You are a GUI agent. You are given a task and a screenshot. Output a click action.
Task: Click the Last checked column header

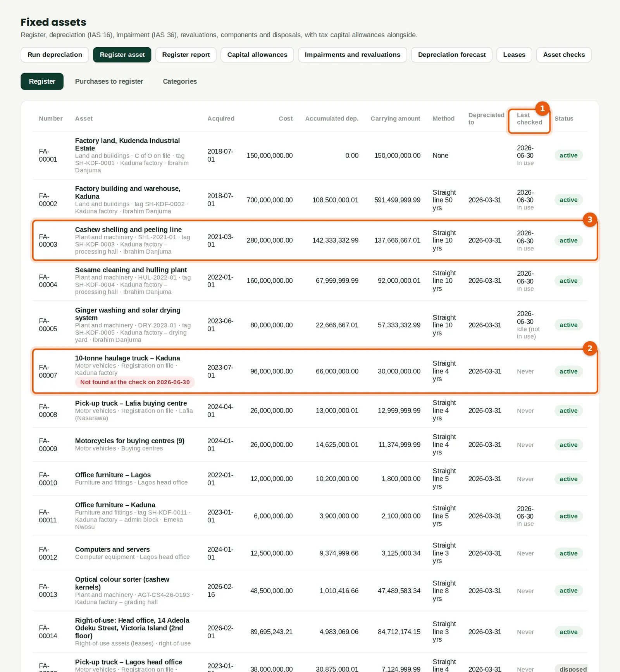[529, 119]
